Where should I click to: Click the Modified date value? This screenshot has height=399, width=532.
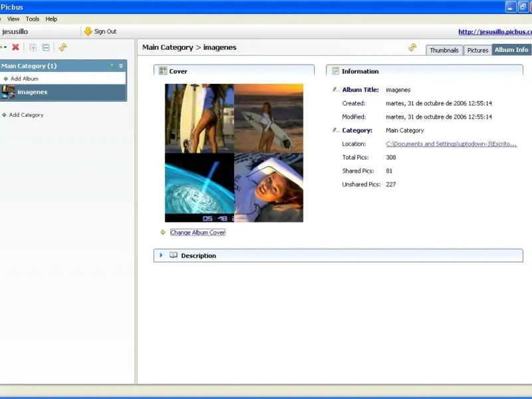439,117
